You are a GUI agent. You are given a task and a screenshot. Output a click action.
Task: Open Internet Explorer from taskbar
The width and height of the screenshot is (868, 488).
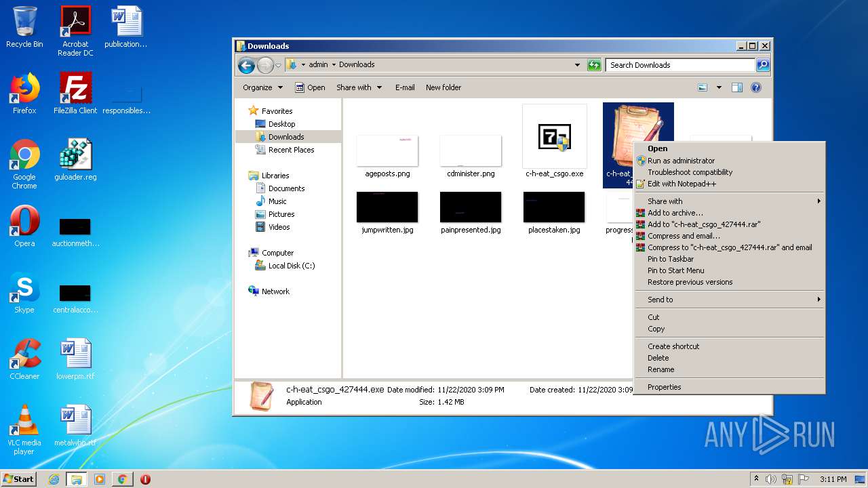pyautogui.click(x=54, y=479)
